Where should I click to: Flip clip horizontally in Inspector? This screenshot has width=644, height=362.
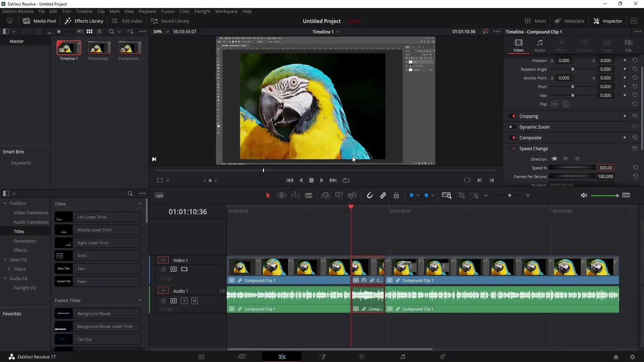coord(554,104)
